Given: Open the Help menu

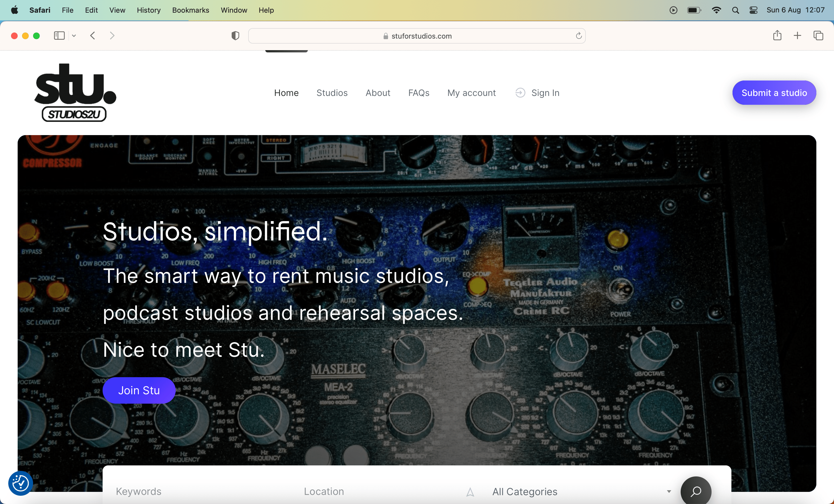Looking at the screenshot, I should [266, 10].
